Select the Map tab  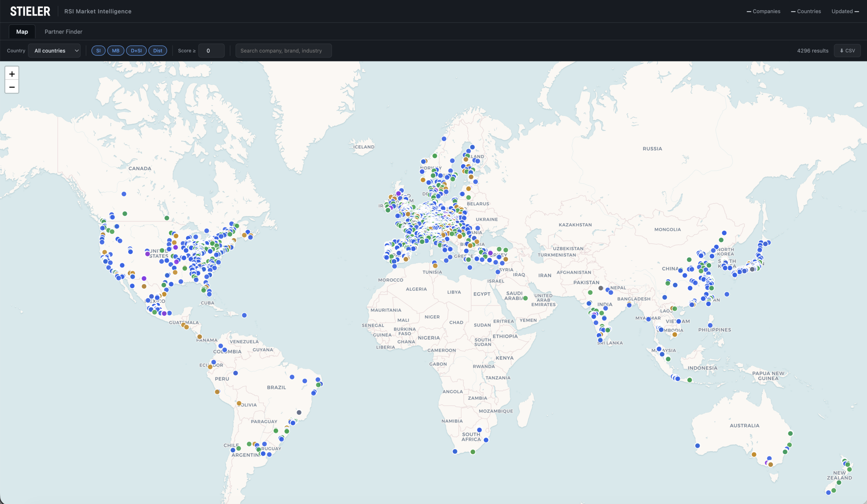click(22, 31)
